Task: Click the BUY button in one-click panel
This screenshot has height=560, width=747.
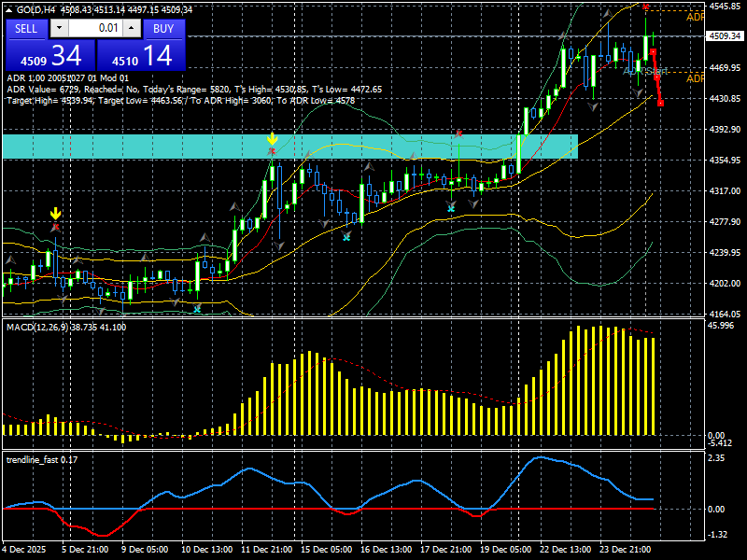Action: [163, 29]
